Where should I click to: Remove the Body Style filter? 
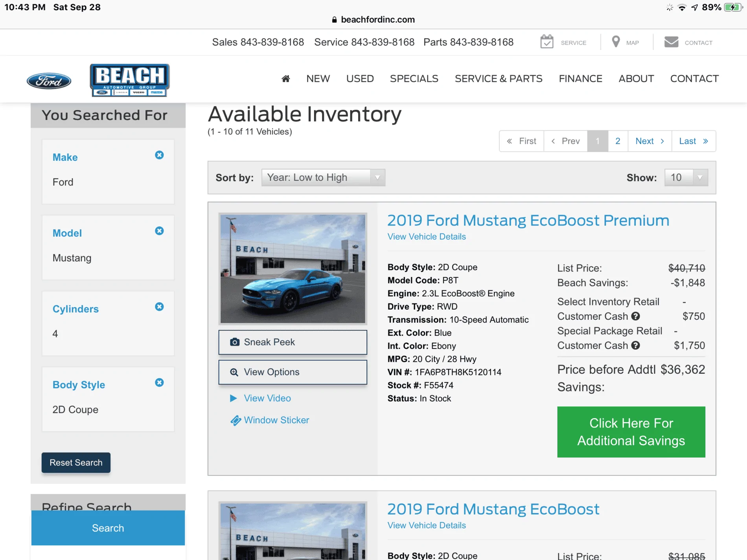coord(159,383)
